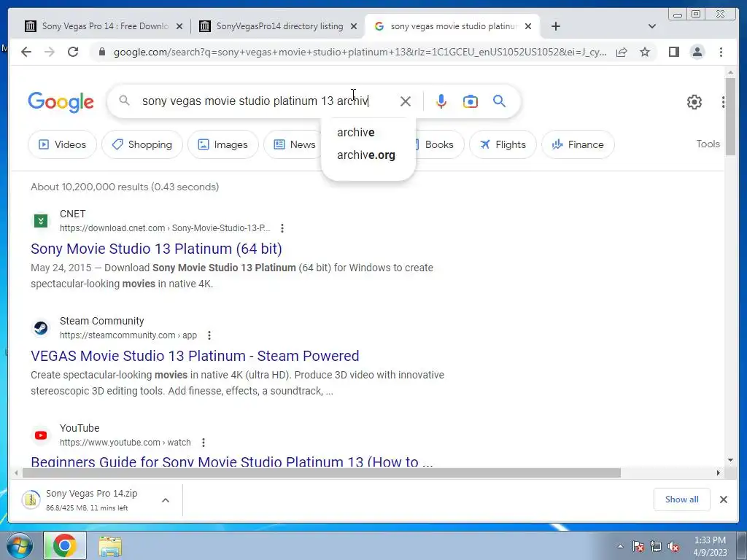Open more options for YouTube result

click(204, 443)
